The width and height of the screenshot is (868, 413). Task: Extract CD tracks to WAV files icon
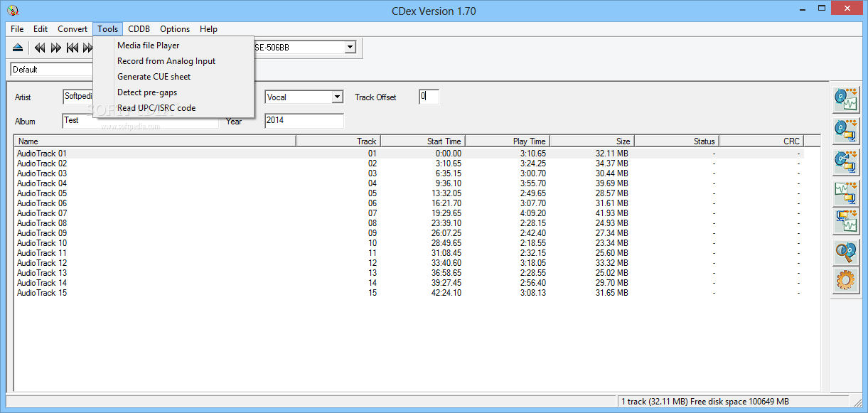point(845,100)
